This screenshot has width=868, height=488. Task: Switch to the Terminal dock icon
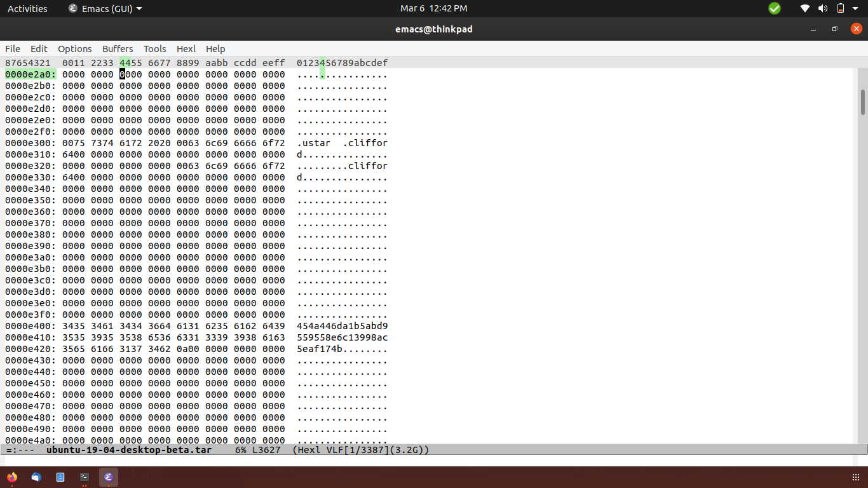pos(85,477)
